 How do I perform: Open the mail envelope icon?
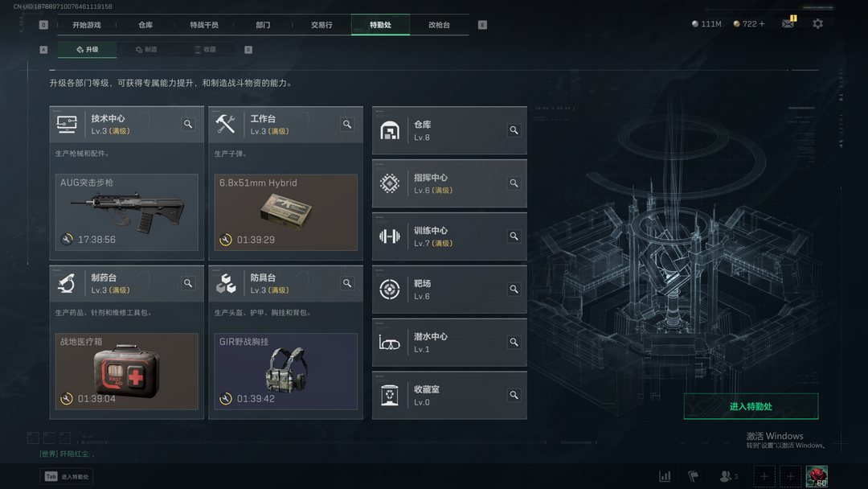coord(788,23)
